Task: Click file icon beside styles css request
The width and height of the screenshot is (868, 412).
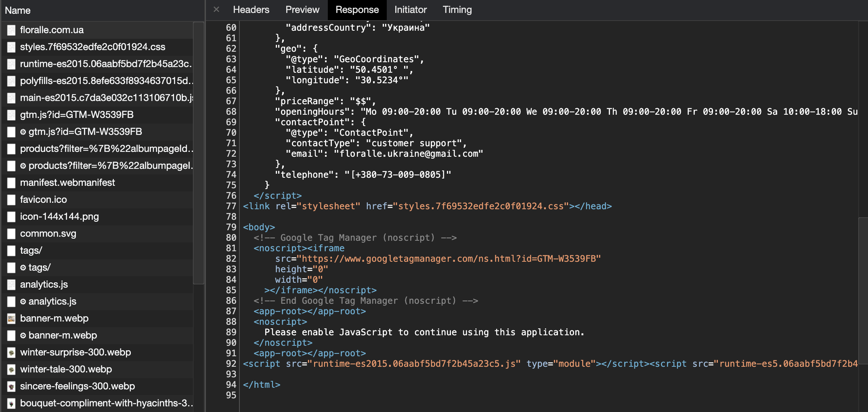Action: click(x=11, y=47)
